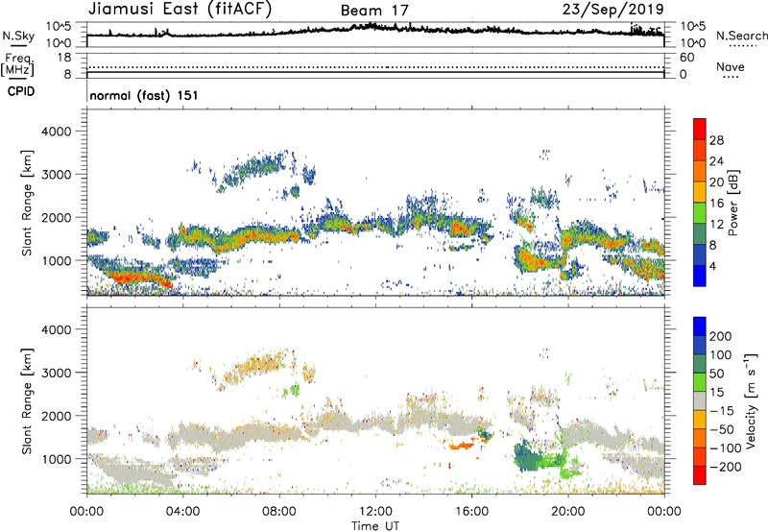The width and height of the screenshot is (768, 532).
Task: Click the 'Slant Range [km]' label of the power plot
Action: (27, 203)
